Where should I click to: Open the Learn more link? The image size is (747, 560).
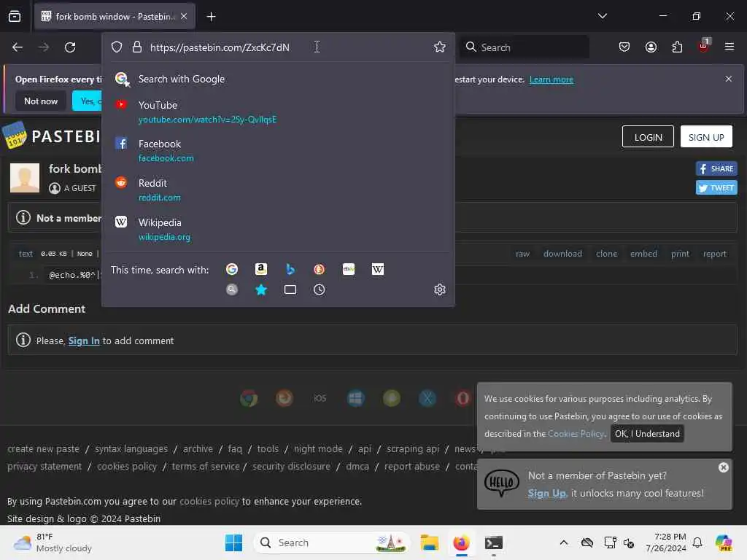(551, 79)
